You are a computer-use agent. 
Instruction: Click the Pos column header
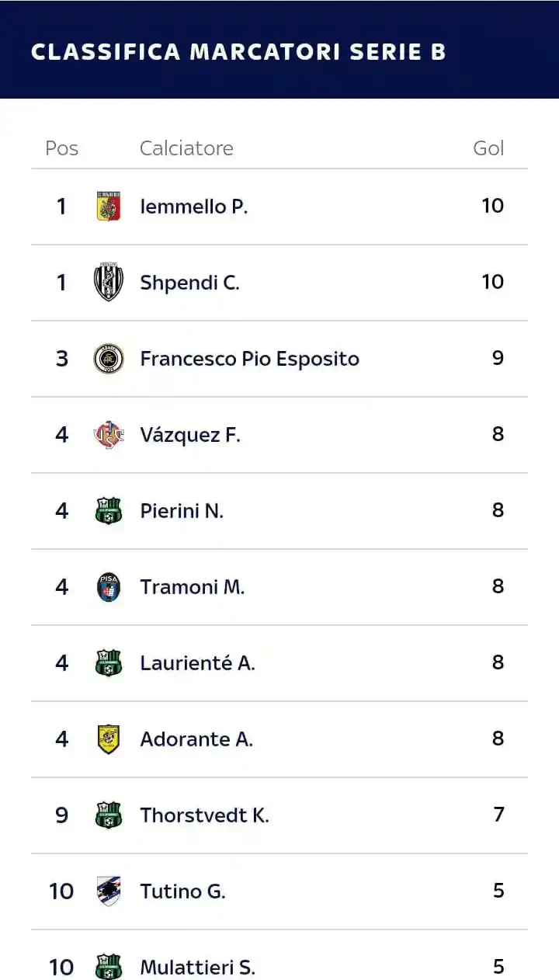point(61,148)
